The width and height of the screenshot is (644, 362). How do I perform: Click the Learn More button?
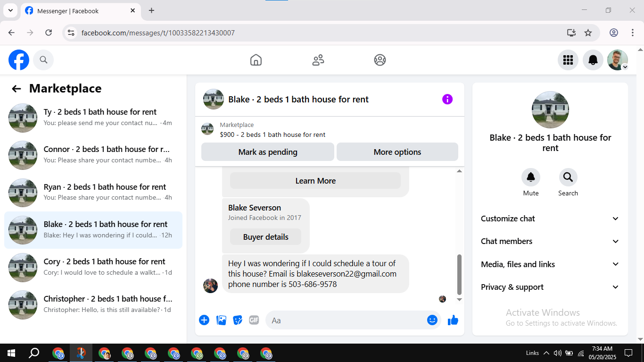315,181
